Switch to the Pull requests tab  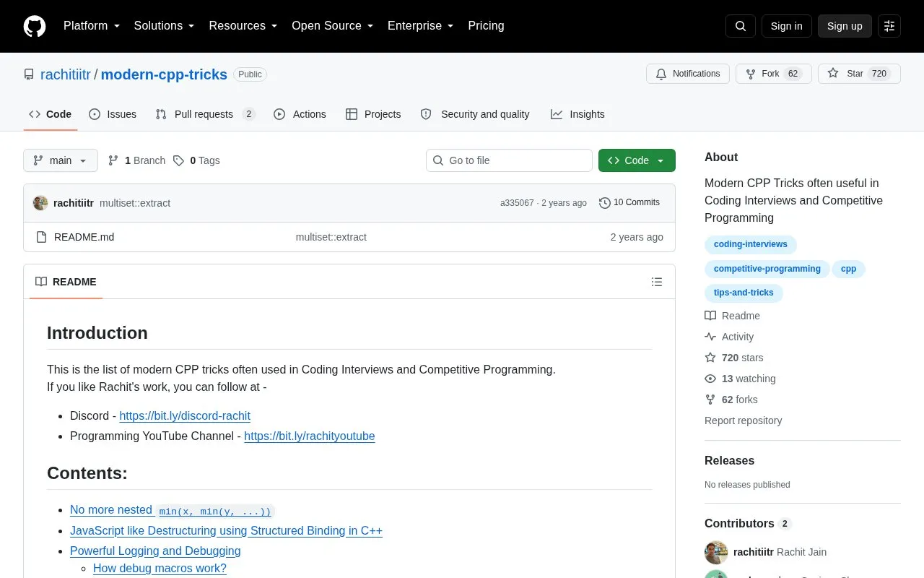[205, 114]
